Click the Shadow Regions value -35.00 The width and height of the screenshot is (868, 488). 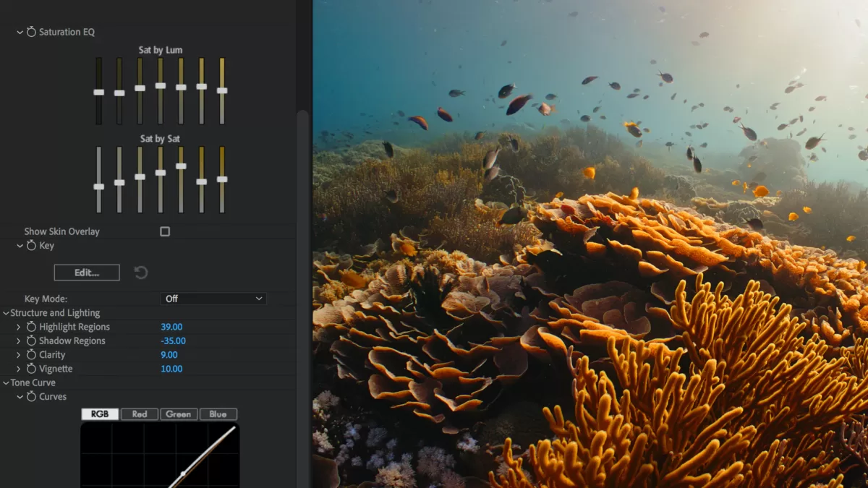(x=173, y=341)
